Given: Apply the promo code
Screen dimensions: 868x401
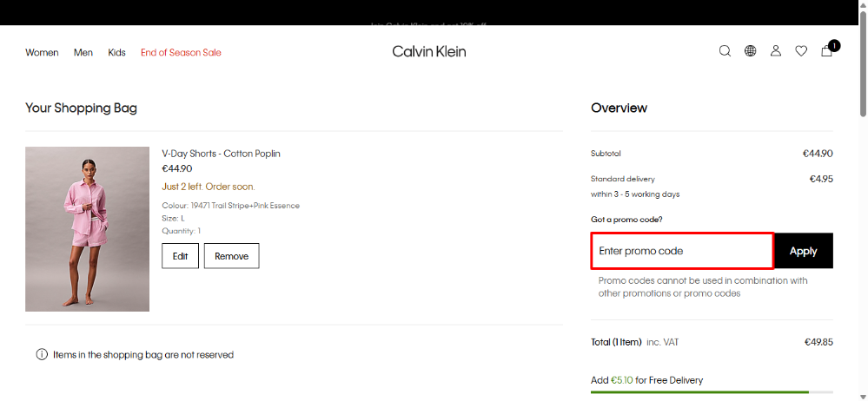Looking at the screenshot, I should [803, 251].
